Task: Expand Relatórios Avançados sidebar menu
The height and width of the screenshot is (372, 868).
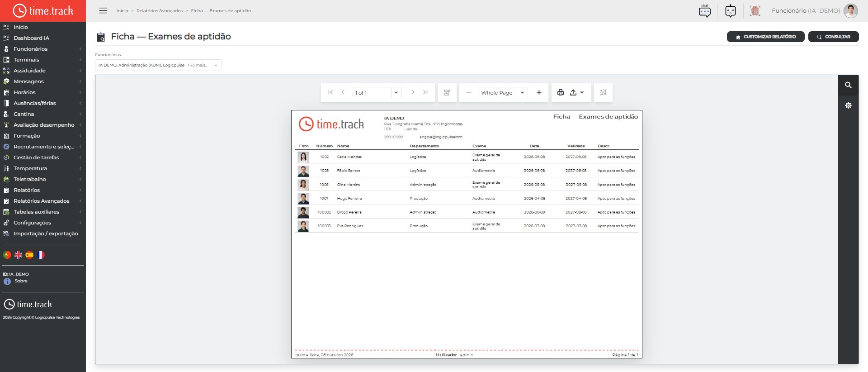Action: pyautogui.click(x=43, y=201)
